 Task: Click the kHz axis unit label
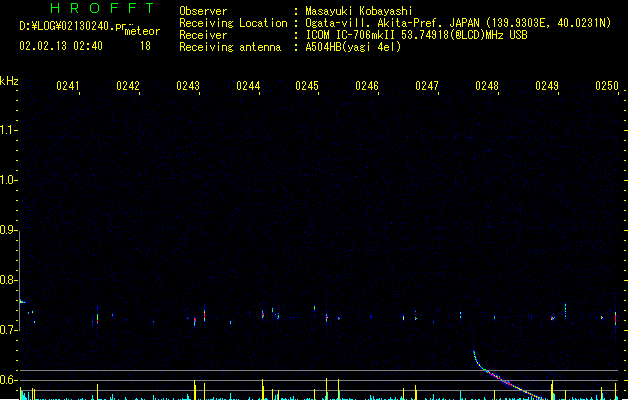(9, 81)
